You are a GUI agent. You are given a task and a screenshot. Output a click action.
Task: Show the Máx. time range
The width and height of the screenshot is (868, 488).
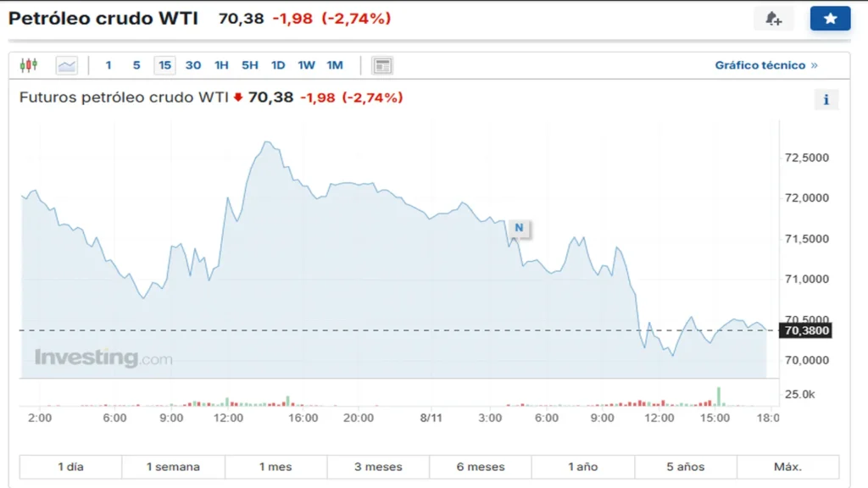[x=787, y=467]
